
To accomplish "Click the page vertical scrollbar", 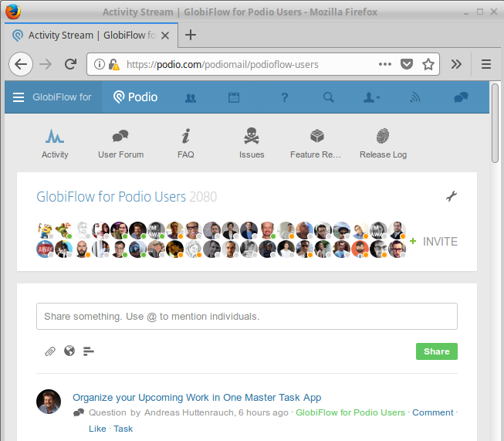I will 495,124.
